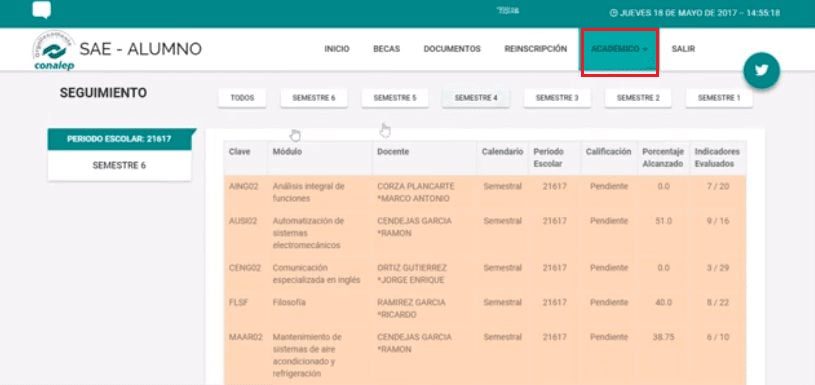
Task: Click the Indicadores Evaluados column header
Action: click(x=717, y=157)
